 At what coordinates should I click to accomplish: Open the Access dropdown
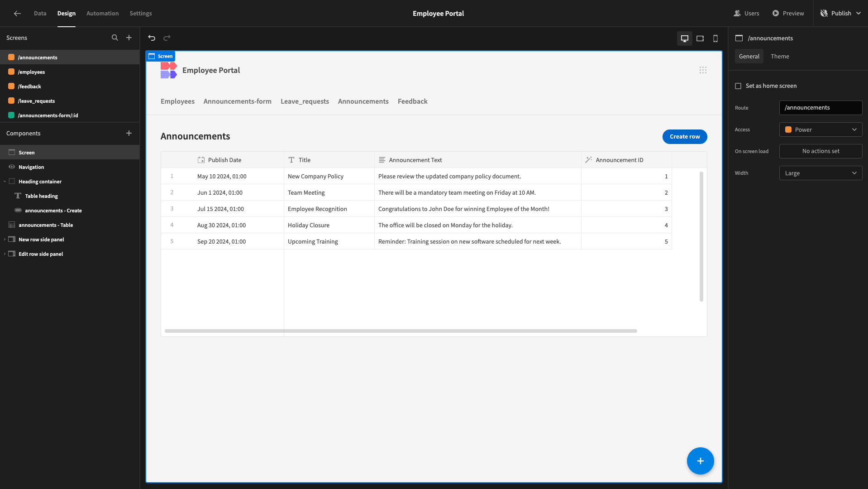pyautogui.click(x=820, y=129)
